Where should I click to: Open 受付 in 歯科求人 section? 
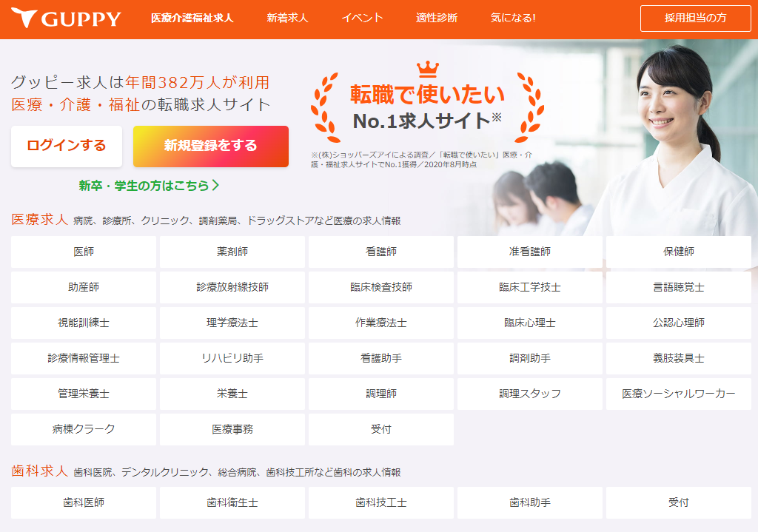(x=679, y=503)
